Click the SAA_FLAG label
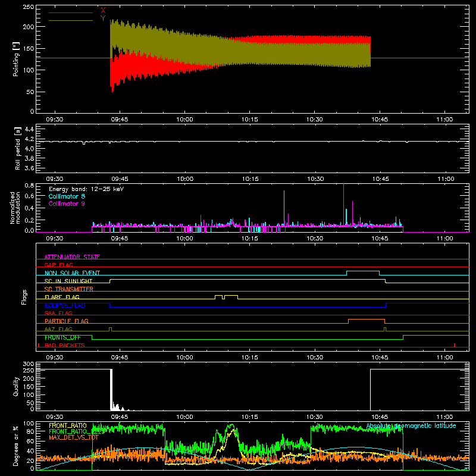The image size is (476, 476). [x=58, y=313]
